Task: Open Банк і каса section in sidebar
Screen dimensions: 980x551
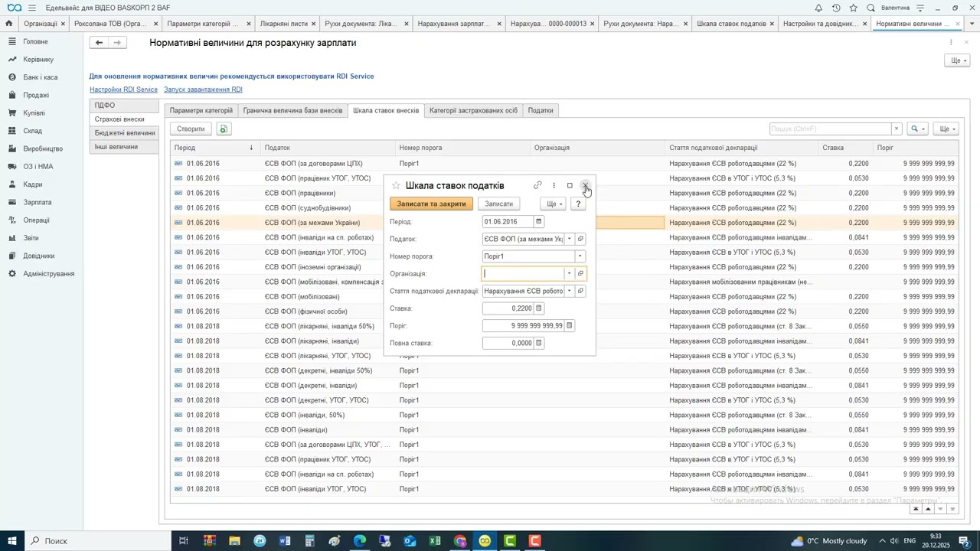Action: 40,77
